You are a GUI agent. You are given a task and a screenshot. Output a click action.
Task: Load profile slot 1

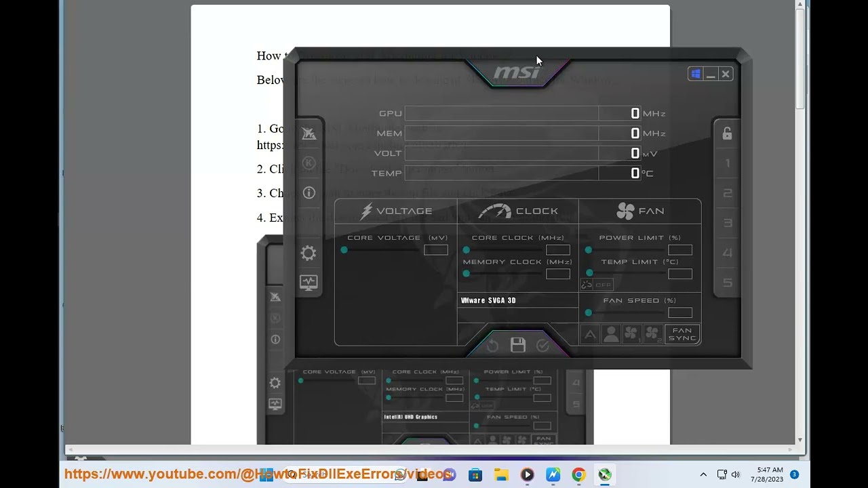tap(728, 163)
